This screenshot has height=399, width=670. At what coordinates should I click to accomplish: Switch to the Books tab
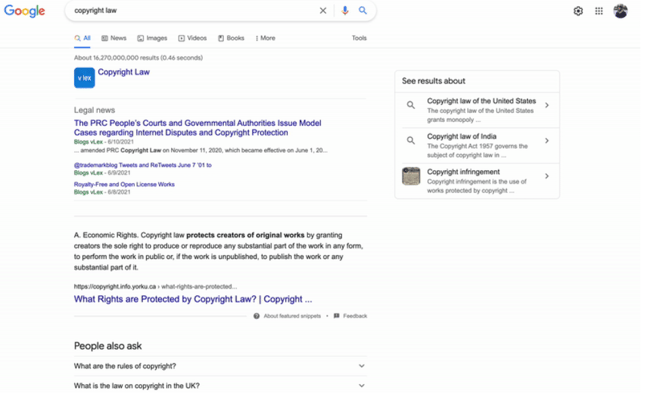231,38
